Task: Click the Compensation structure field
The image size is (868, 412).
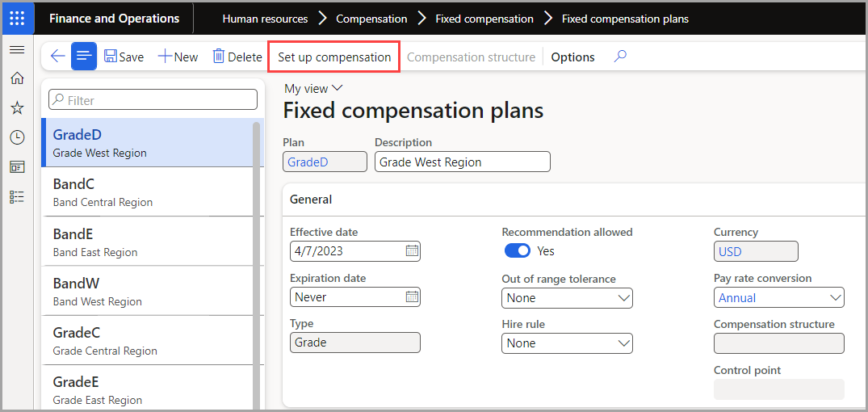Action: [779, 343]
